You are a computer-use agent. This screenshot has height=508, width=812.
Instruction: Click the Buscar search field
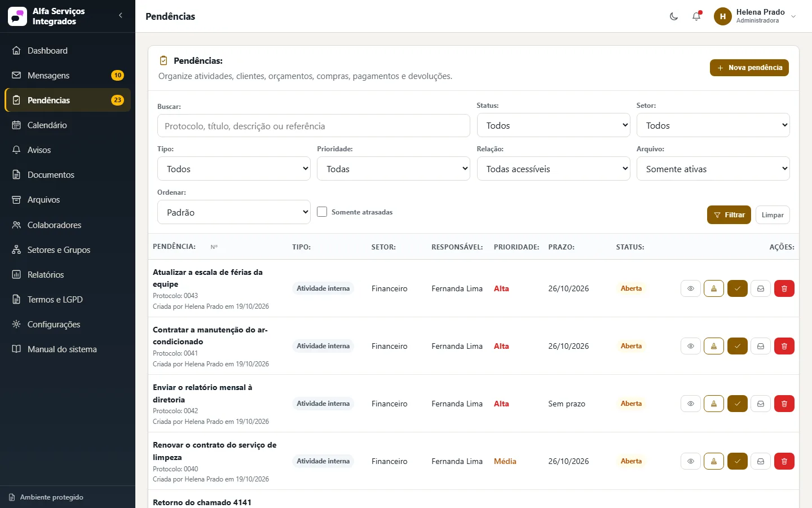[314, 126]
